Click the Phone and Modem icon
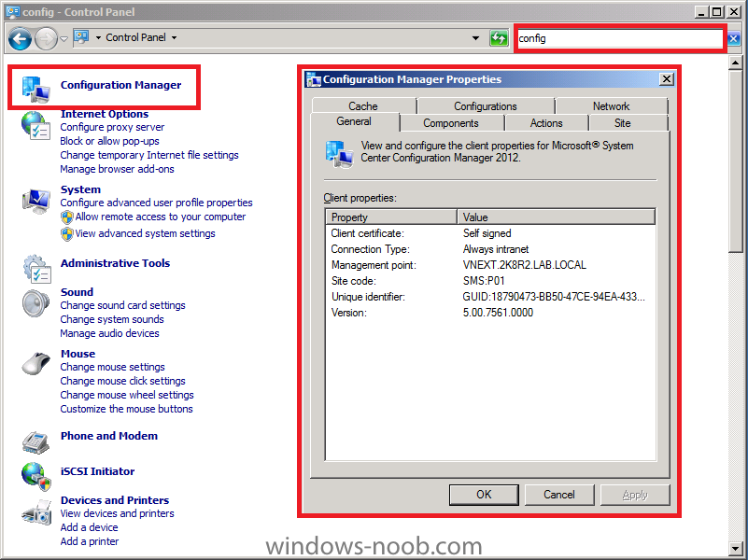The height and width of the screenshot is (560, 748). tap(35, 441)
